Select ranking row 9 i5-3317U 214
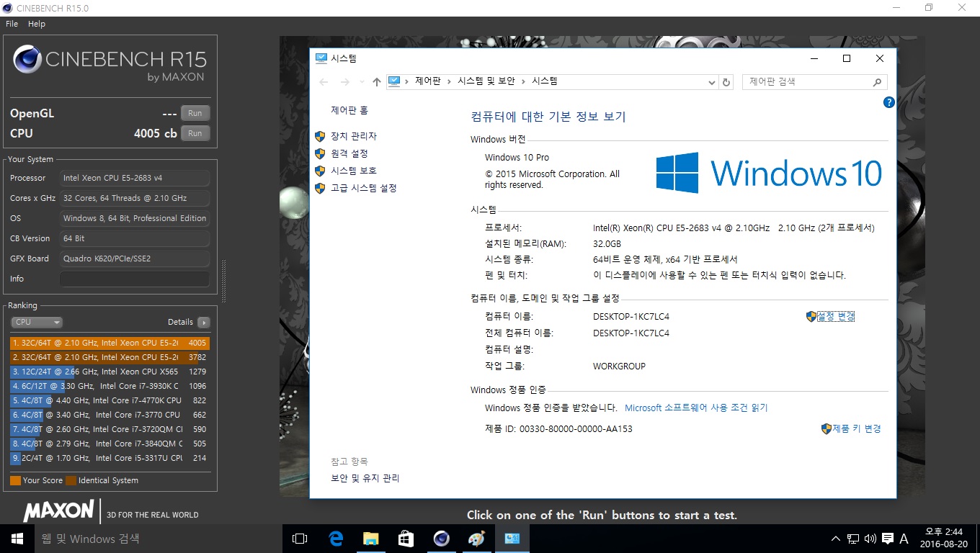980x553 pixels. pyautogui.click(x=109, y=458)
